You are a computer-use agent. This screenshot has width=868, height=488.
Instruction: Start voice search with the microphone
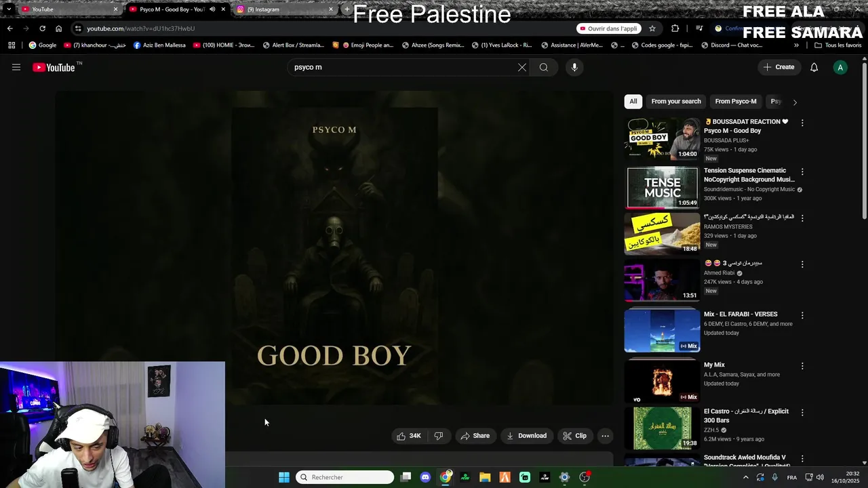tap(574, 67)
